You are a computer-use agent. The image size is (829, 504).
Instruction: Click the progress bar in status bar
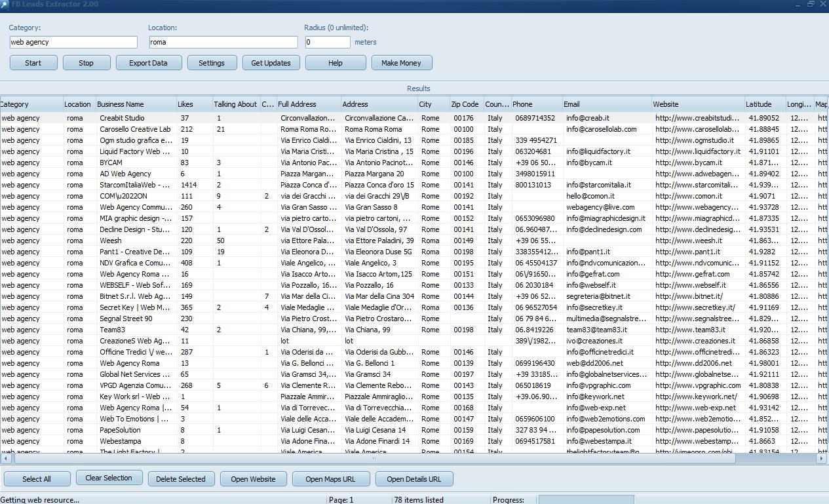pos(586,499)
